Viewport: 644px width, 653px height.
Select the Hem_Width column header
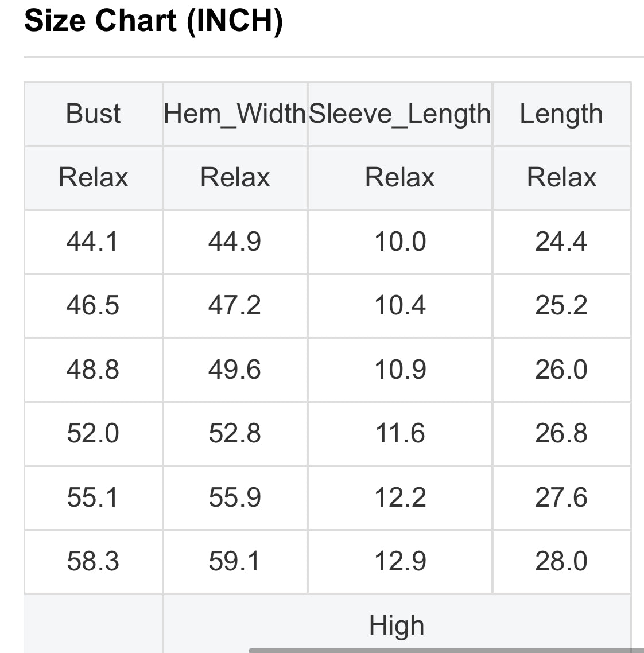235,114
